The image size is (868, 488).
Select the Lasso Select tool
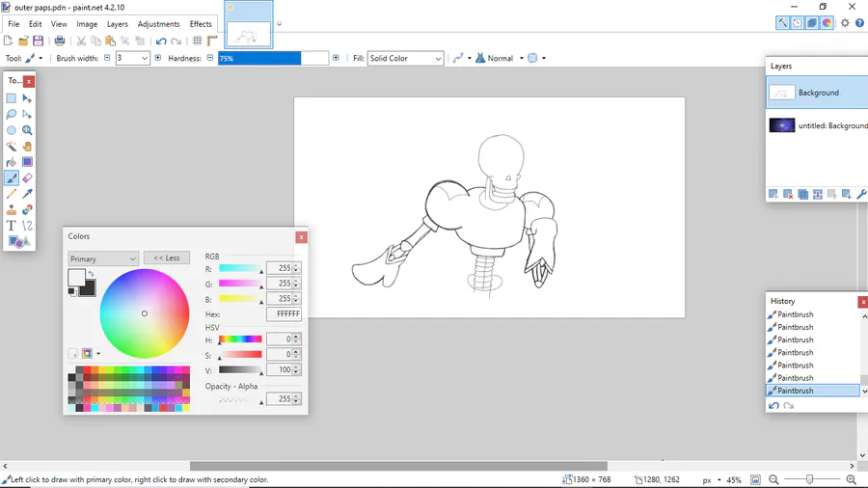[x=11, y=115]
